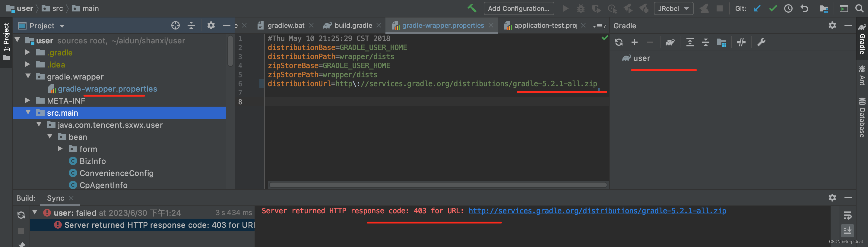Viewport: 868px width, 247px height.
Task: Select the CpAgentInfo class
Action: 103,185
